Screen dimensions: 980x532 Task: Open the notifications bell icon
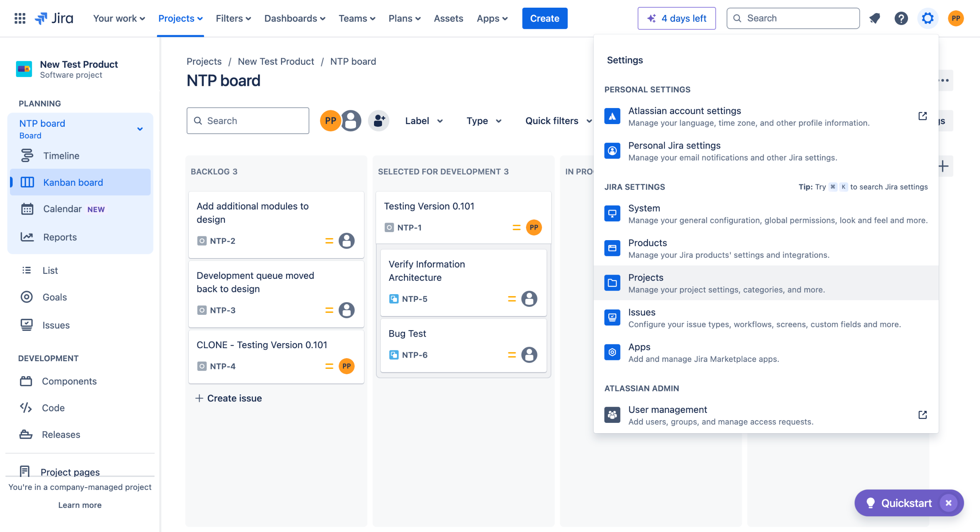tap(875, 18)
